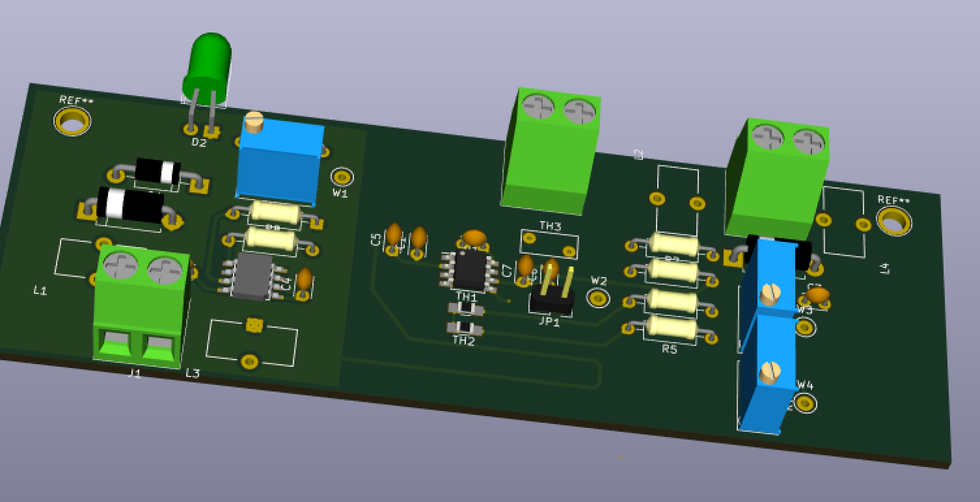Click the W1 test point pad
980x502 pixels.
[342, 176]
